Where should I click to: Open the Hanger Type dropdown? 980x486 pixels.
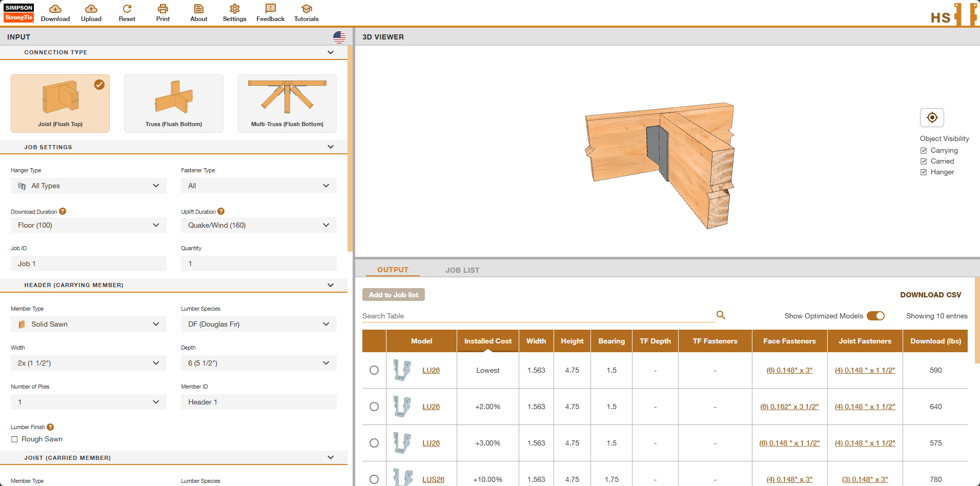click(x=89, y=186)
